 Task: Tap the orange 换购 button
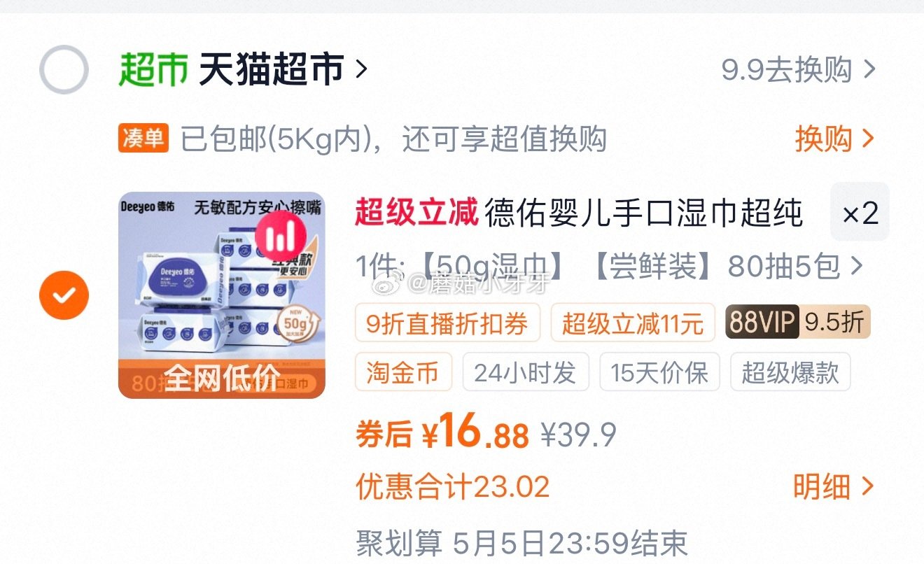[834, 139]
